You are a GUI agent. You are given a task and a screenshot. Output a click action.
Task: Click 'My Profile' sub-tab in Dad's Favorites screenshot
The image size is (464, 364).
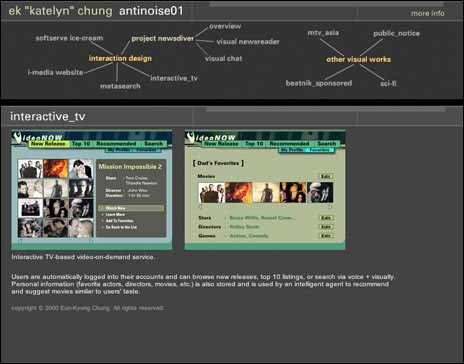coord(292,150)
